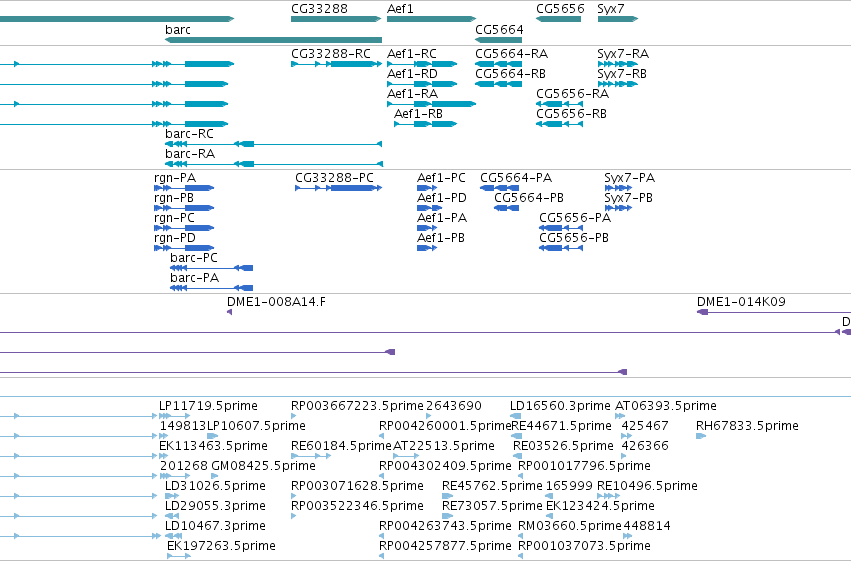This screenshot has height=561, width=851.
Task: Select EST label RP001037073.5prime
Action: (x=584, y=546)
